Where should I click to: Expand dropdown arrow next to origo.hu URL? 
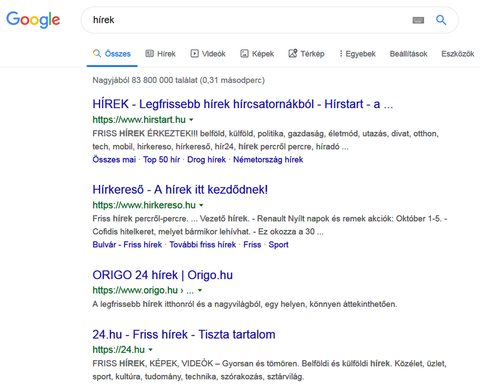200,290
